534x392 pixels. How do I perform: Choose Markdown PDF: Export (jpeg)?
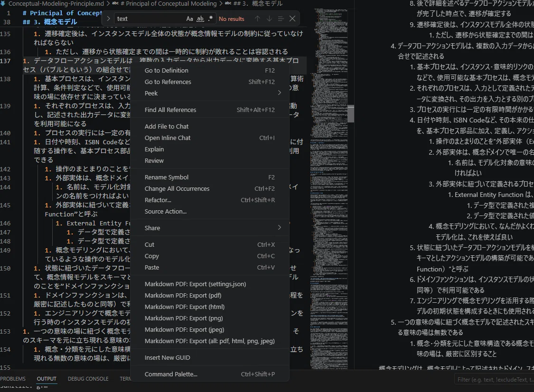[210, 330]
